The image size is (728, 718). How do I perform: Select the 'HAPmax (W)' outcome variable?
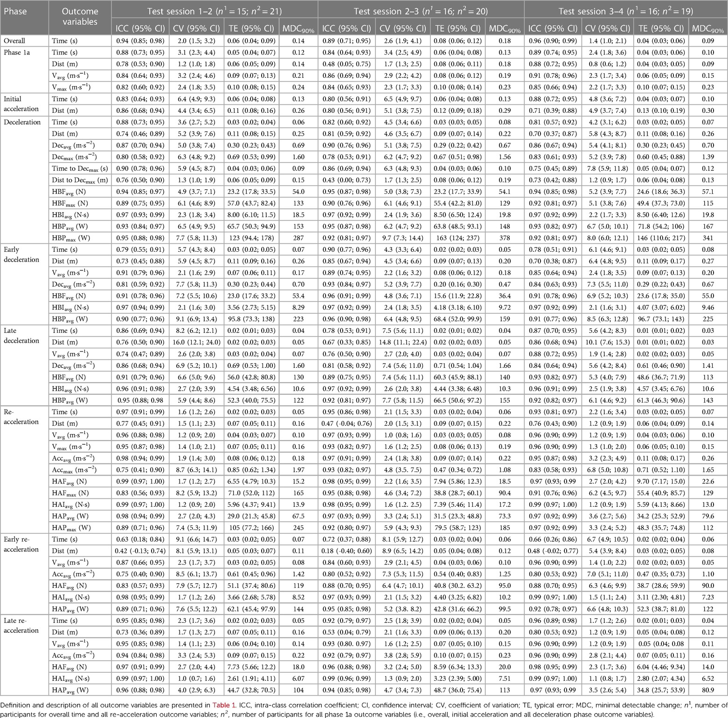(71, 528)
